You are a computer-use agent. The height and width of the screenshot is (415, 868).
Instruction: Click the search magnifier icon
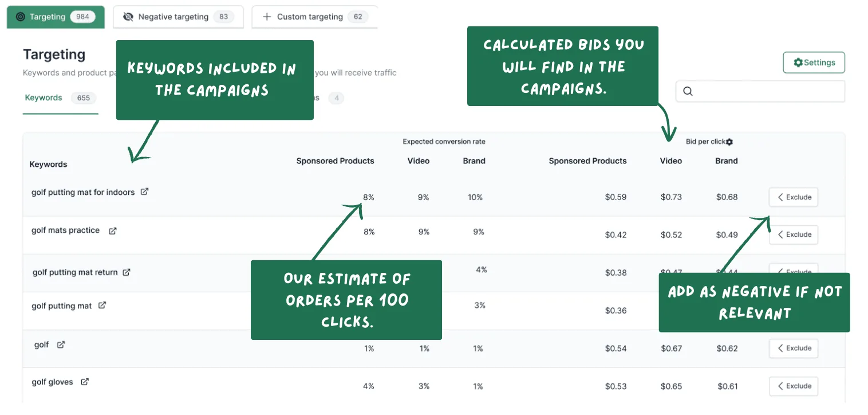tap(688, 91)
